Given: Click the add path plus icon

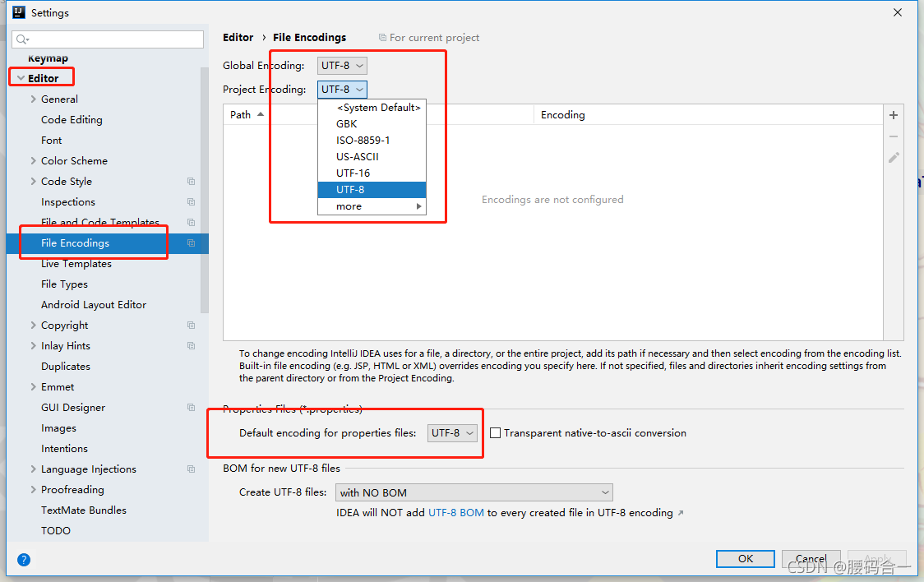Looking at the screenshot, I should click(894, 115).
